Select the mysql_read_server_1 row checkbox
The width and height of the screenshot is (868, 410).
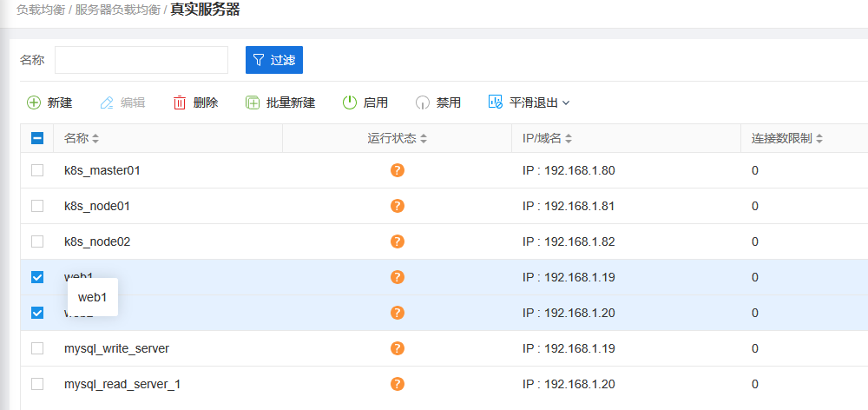pos(37,384)
